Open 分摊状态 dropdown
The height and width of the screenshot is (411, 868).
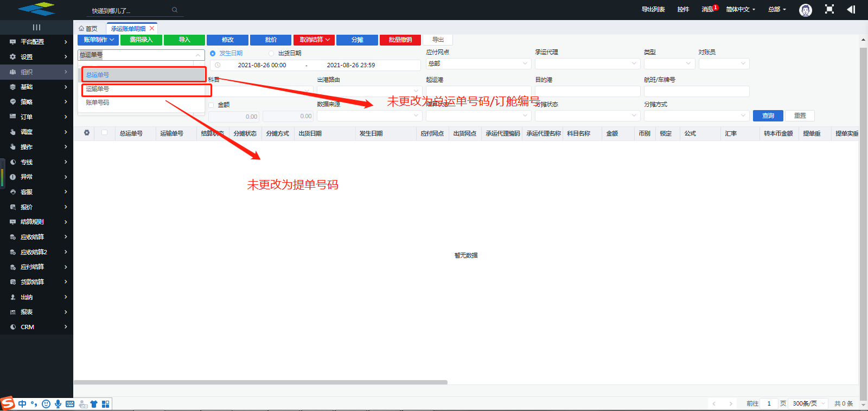(x=588, y=115)
